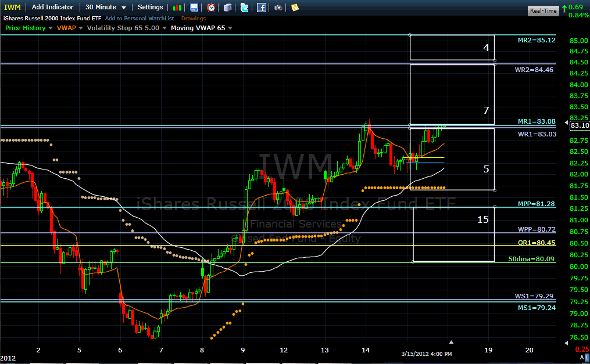The image size is (590, 364).
Task: Click the Add Indicator button
Action: pyautogui.click(x=53, y=7)
